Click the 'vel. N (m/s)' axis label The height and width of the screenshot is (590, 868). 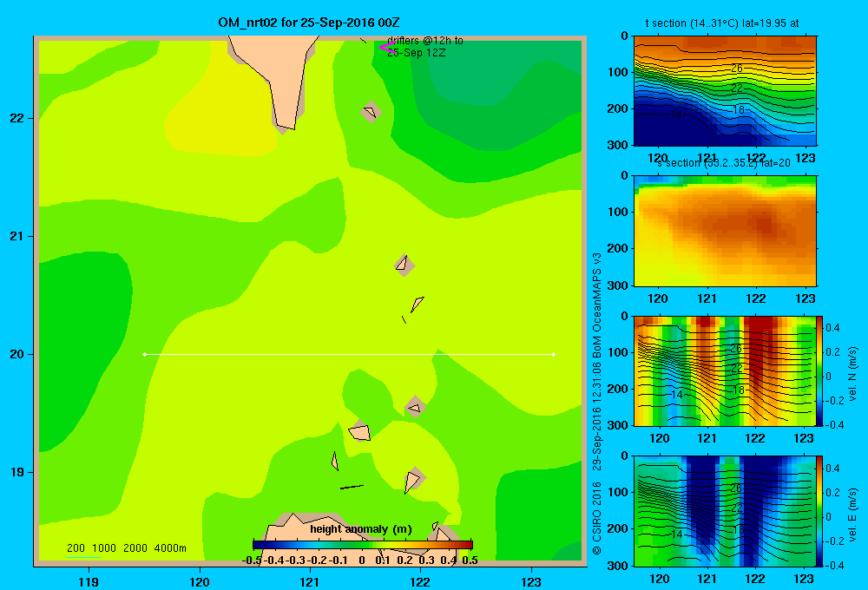(853, 374)
